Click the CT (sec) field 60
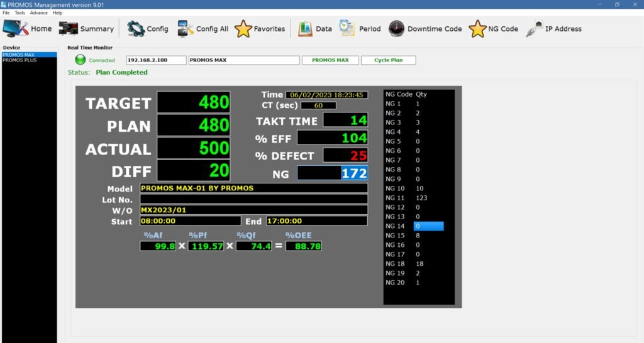Image resolution: width=644 pixels, height=343 pixels. (318, 106)
